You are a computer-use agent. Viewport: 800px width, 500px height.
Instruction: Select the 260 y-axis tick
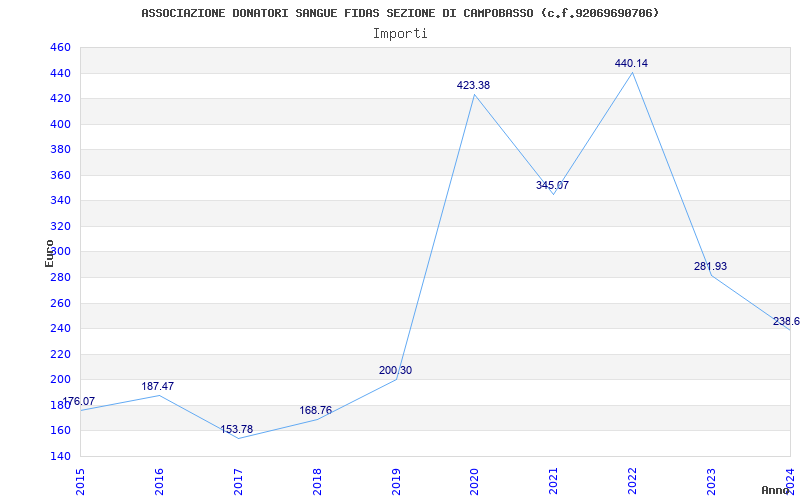pyautogui.click(x=60, y=304)
